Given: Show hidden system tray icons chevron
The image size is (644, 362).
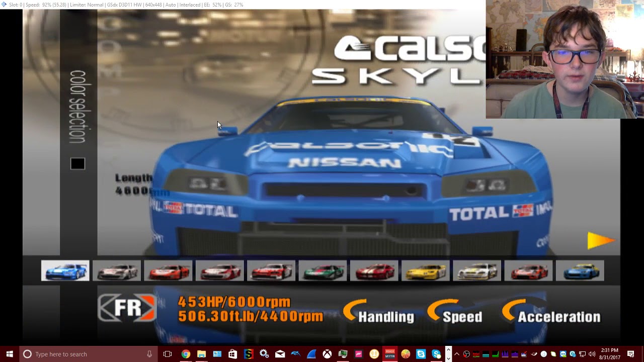Looking at the screenshot, I should pyautogui.click(x=457, y=354).
